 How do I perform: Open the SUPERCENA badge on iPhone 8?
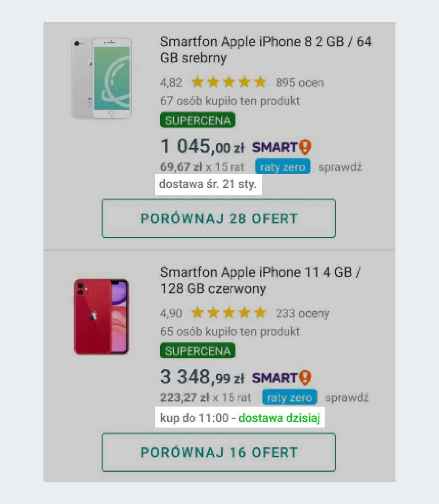tap(197, 120)
